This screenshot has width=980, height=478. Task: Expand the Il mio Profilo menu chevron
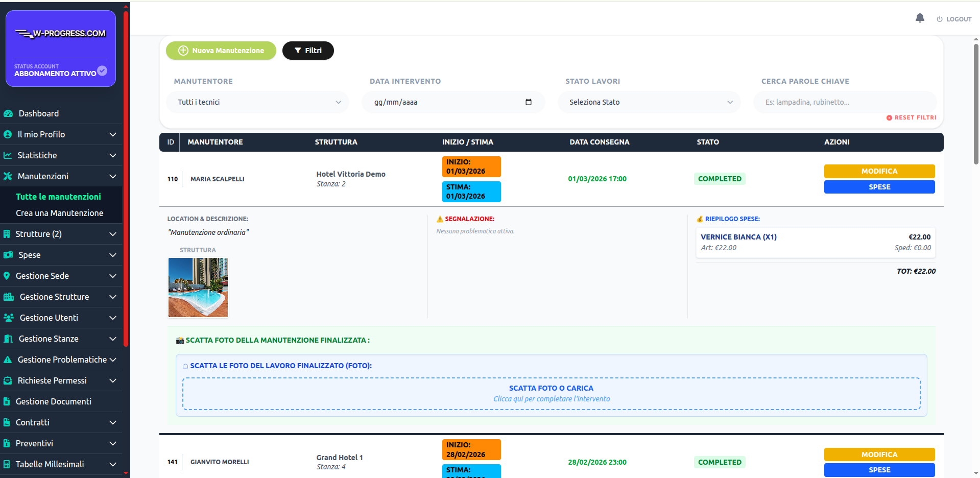pos(113,134)
